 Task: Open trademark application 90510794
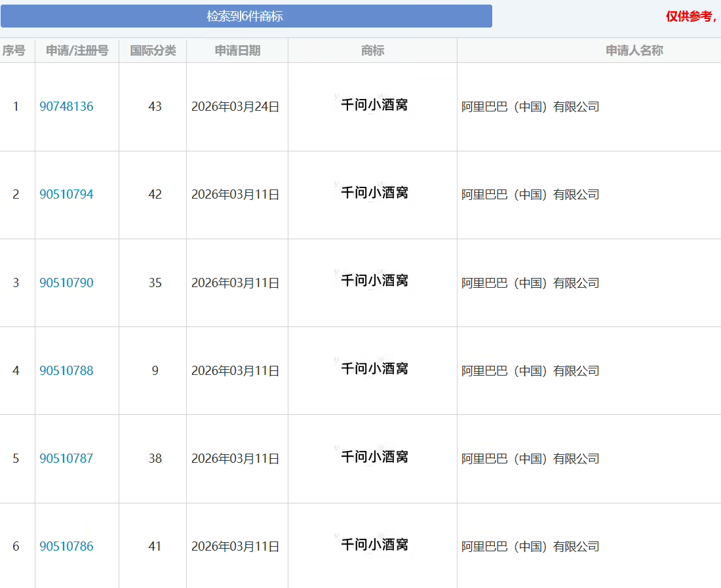(66, 194)
